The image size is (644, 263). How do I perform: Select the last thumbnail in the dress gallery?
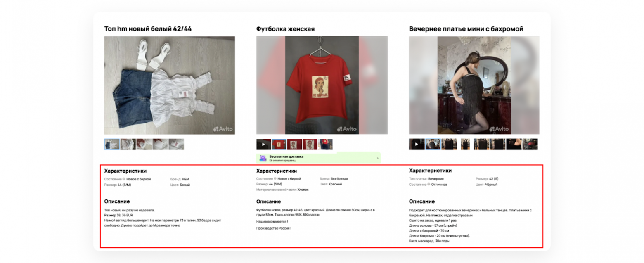pyautogui.click(x=530, y=144)
